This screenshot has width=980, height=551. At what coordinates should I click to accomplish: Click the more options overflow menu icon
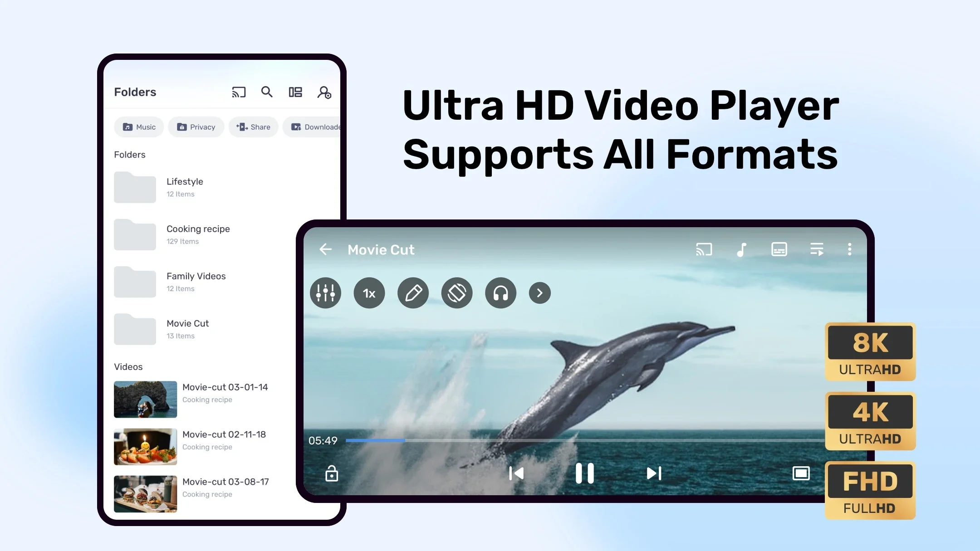coord(850,249)
